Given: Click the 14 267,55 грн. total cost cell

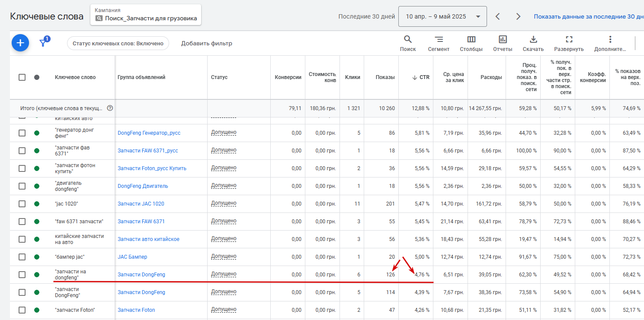Looking at the screenshot, I should pyautogui.click(x=485, y=108).
